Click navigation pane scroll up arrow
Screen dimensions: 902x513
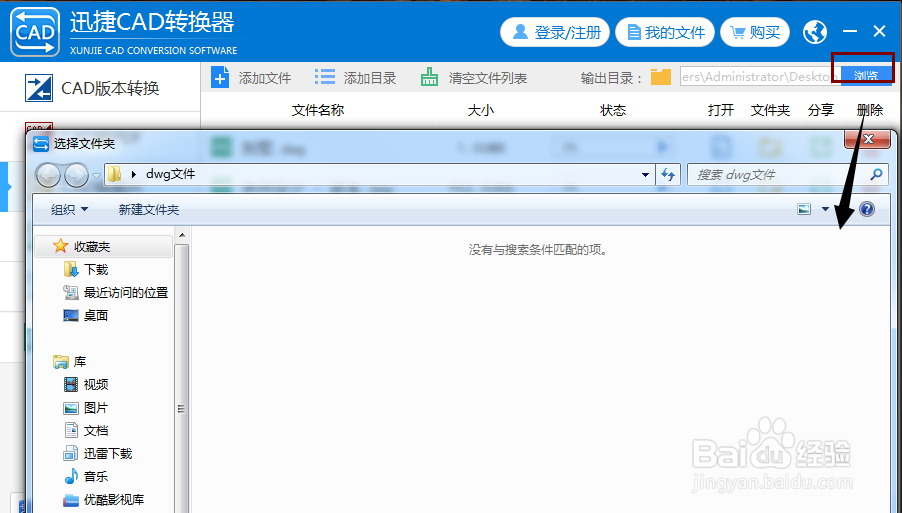pos(182,235)
